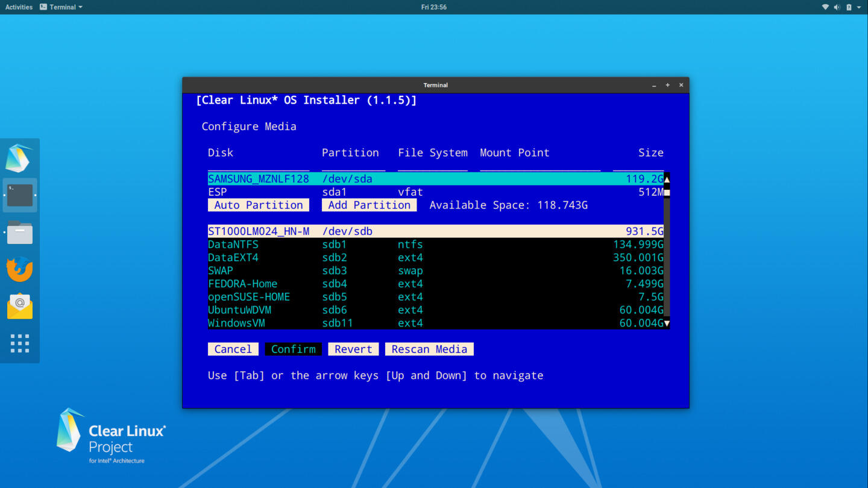The height and width of the screenshot is (488, 868).
Task: Click battery indicator in top bar
Action: [x=849, y=7]
